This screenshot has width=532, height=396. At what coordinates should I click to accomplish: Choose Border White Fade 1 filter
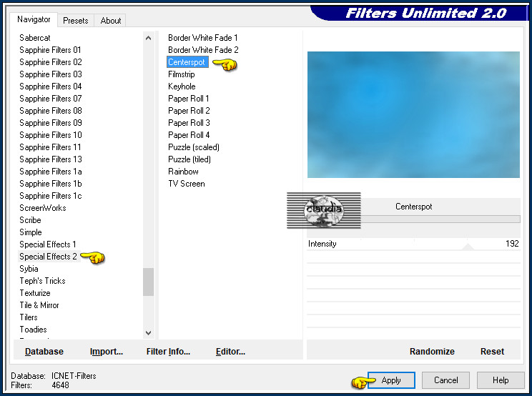click(203, 38)
